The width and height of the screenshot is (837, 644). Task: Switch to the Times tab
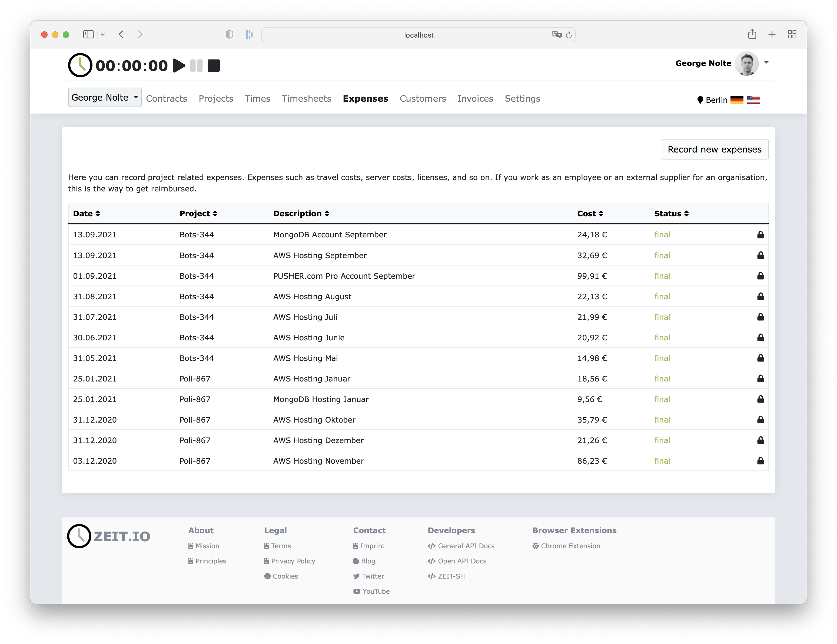258,98
